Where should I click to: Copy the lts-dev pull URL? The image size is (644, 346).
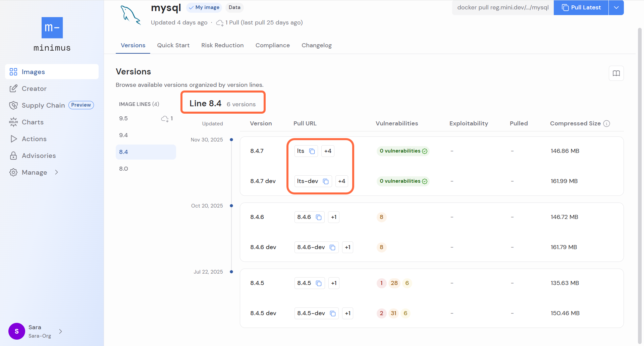tap(326, 181)
